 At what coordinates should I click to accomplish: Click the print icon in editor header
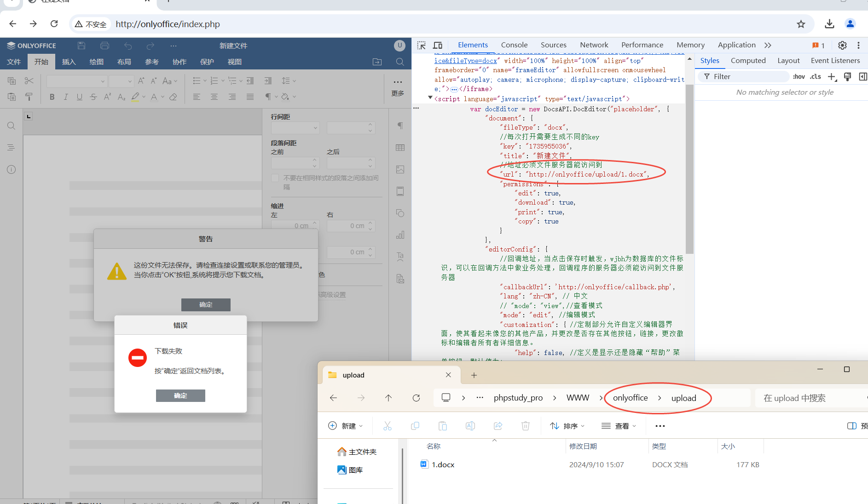tap(104, 46)
